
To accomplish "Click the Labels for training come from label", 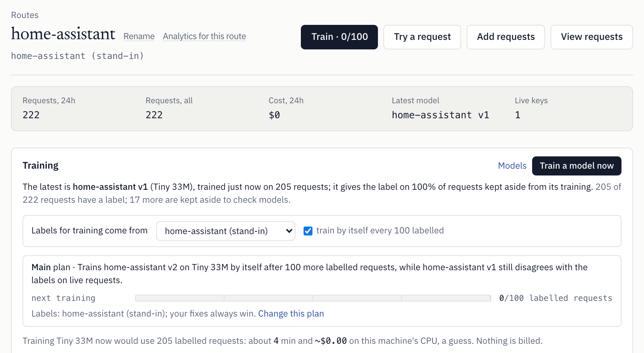I will 89,231.
